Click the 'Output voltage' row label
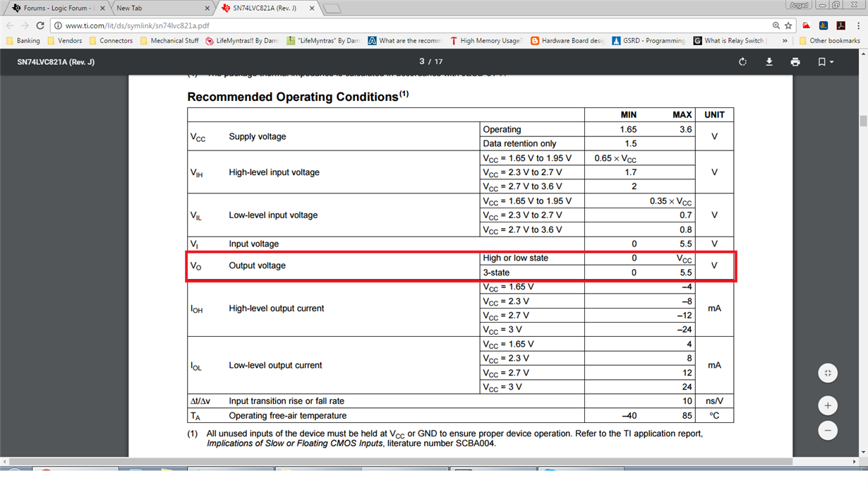This screenshot has width=868, height=490. click(258, 265)
